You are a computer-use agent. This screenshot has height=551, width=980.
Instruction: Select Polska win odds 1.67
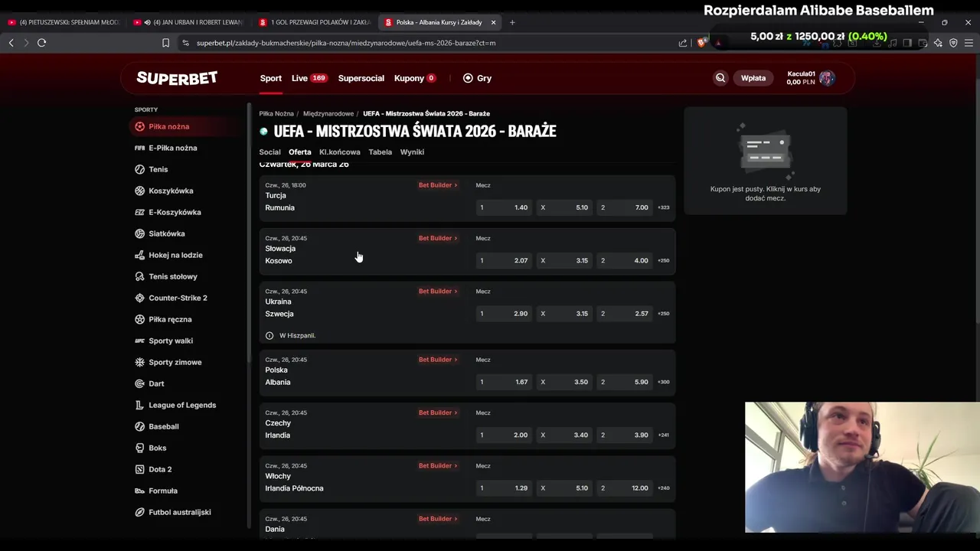[504, 382]
